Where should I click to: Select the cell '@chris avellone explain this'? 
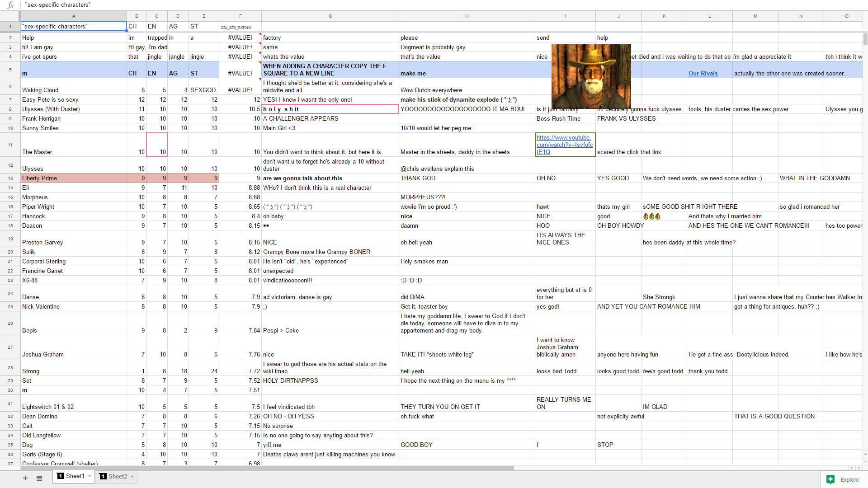pyautogui.click(x=467, y=165)
